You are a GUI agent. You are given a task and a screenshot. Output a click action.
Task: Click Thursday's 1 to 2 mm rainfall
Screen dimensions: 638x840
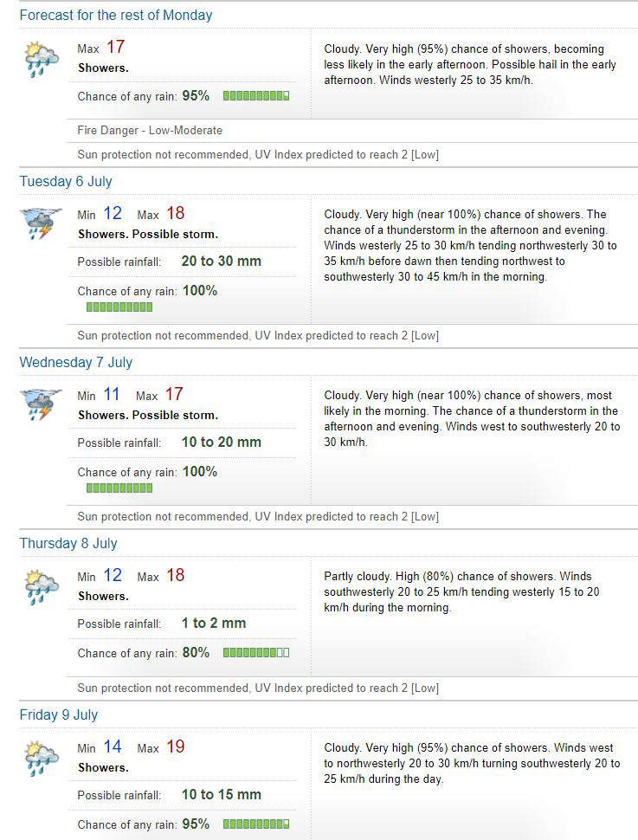(214, 623)
